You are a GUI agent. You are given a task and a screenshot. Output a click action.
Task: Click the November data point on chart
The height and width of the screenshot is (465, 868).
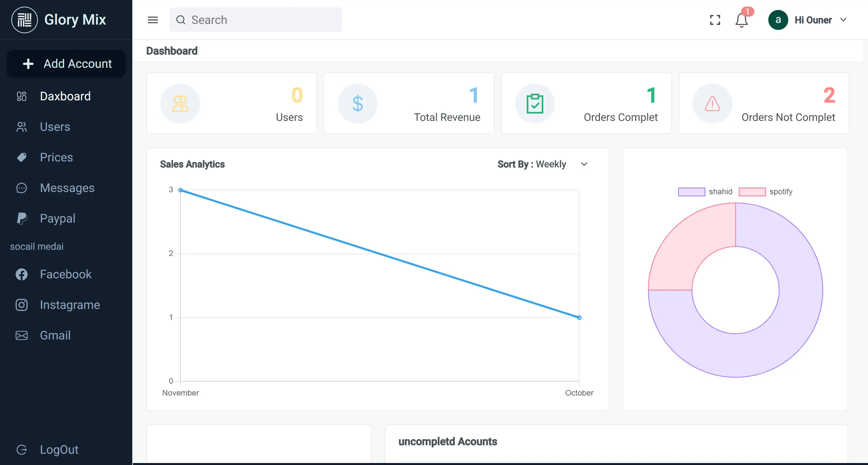[x=180, y=190]
